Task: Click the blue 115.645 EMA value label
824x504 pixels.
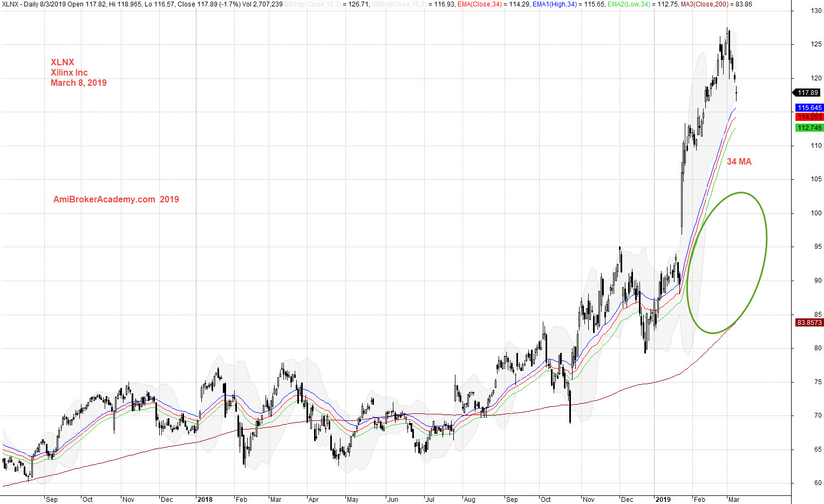Action: (x=809, y=108)
